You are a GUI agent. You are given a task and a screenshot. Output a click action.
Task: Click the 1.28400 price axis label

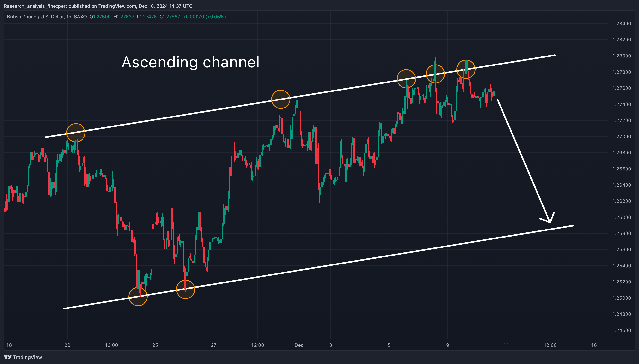[x=622, y=23]
